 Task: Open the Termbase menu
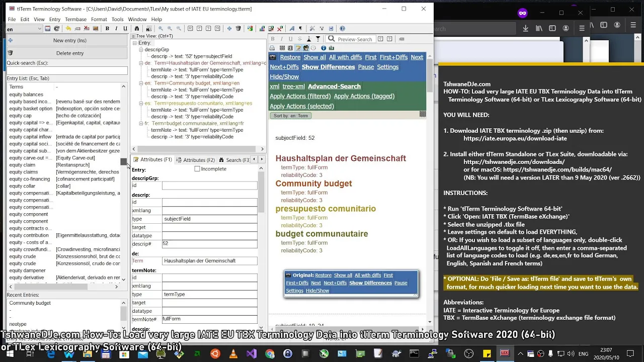click(75, 19)
